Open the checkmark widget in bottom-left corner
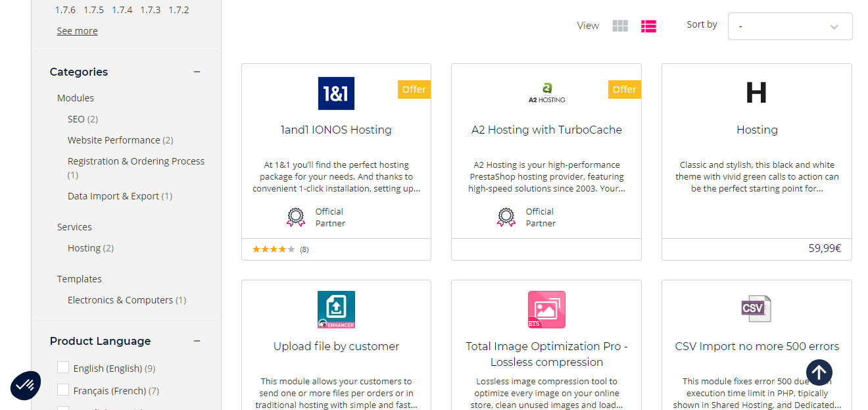 coord(26,384)
